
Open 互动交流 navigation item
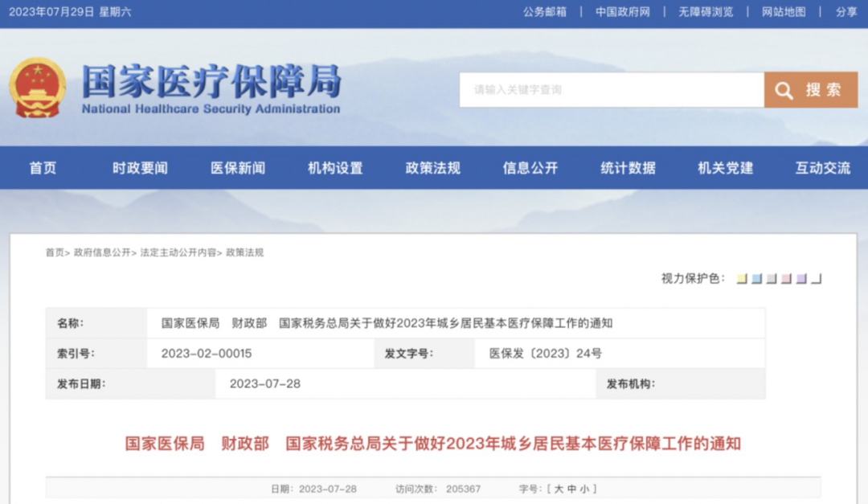[823, 168]
